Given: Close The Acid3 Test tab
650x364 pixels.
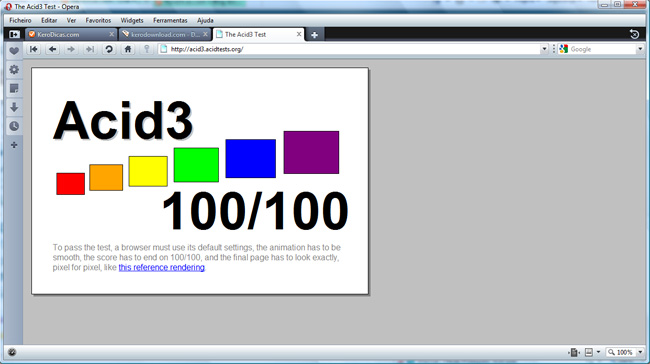Looking at the screenshot, I should click(299, 34).
